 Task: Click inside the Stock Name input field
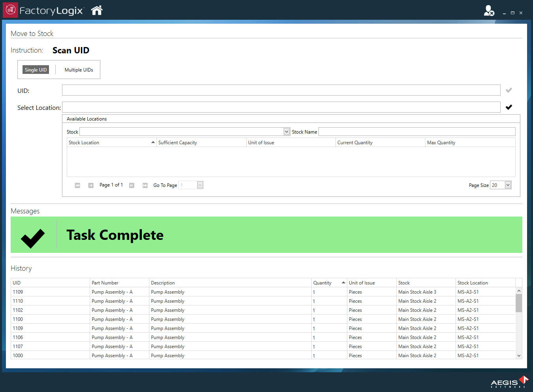417,131
